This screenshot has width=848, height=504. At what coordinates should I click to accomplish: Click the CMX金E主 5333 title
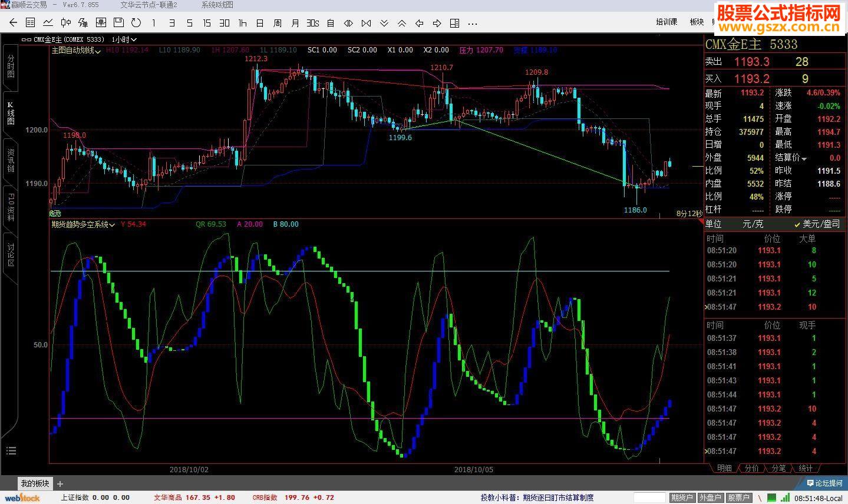click(x=751, y=44)
